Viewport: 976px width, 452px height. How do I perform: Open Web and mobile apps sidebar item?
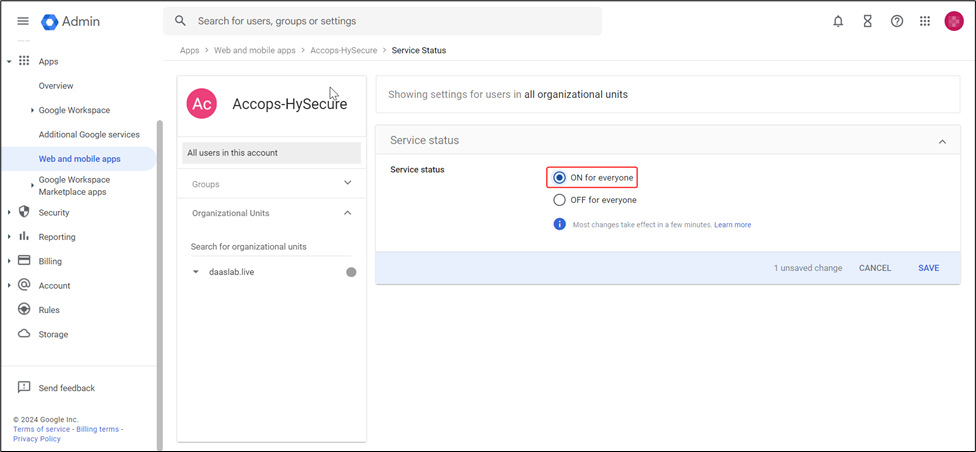click(80, 159)
